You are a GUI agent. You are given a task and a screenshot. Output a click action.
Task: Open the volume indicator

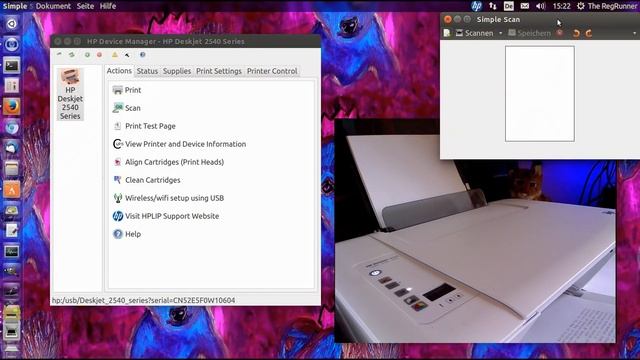coord(541,6)
